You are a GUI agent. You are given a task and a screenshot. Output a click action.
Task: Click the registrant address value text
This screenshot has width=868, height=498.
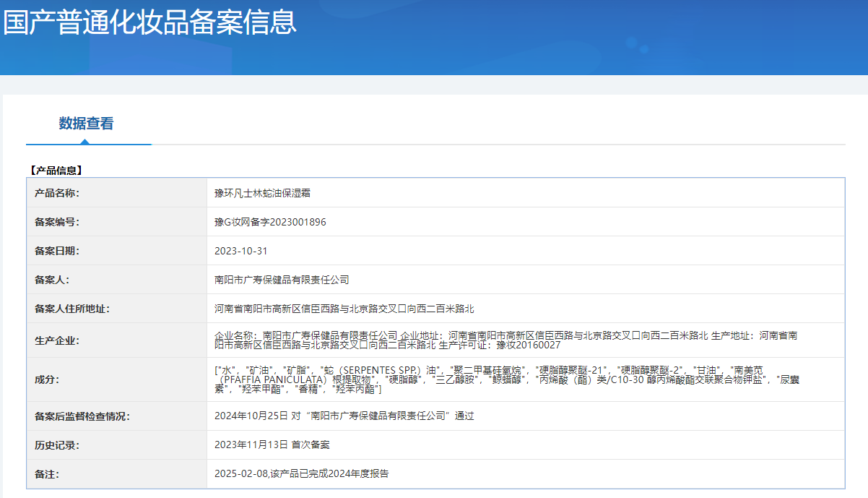[344, 309]
